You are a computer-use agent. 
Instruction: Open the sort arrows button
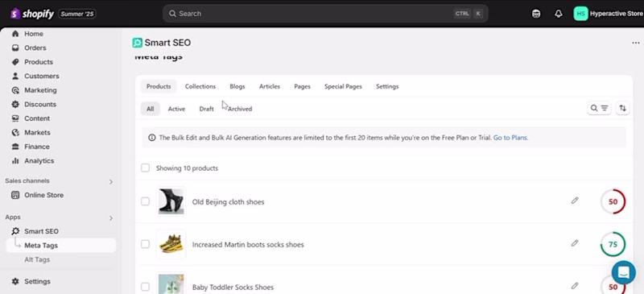click(622, 108)
